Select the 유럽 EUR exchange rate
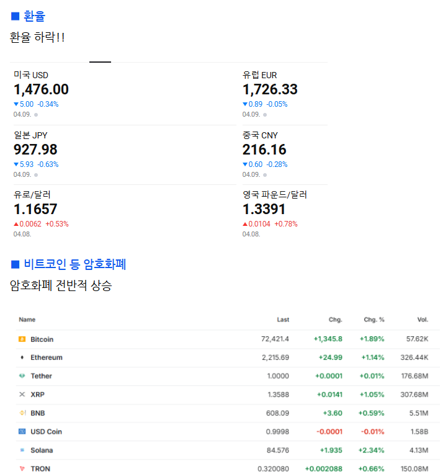Screen dimensions: 448x476 click(x=270, y=89)
